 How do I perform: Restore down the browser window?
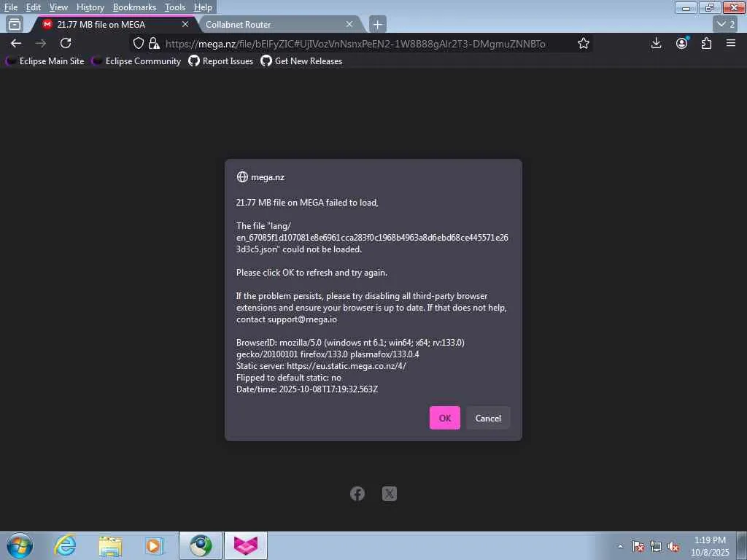[x=710, y=7]
